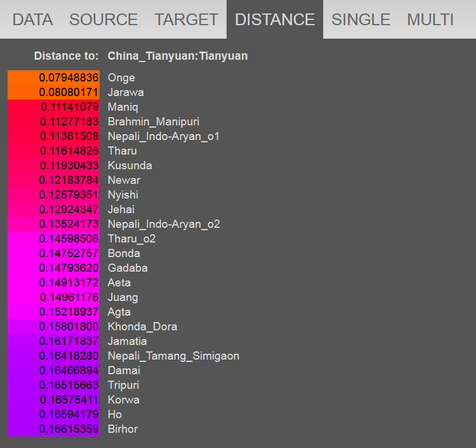Click the Juang entry

[x=123, y=297]
